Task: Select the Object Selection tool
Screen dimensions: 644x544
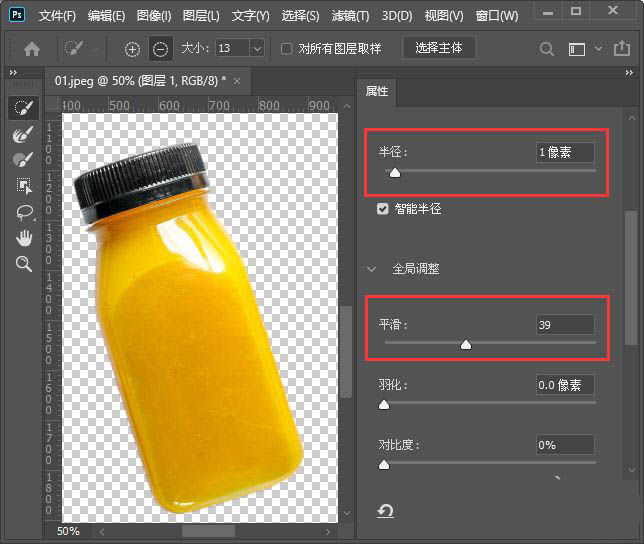Action: (x=24, y=186)
